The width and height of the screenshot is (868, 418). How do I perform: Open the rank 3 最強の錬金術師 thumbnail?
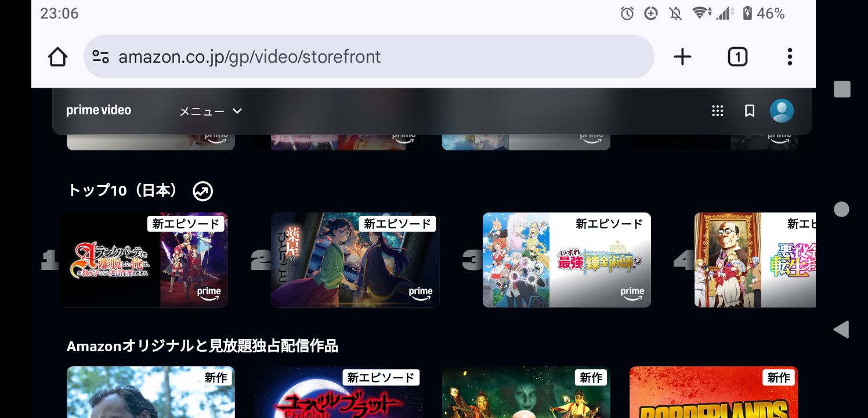567,260
